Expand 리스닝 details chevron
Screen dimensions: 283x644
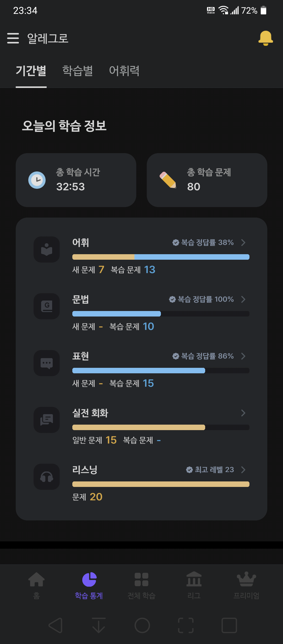click(x=243, y=470)
